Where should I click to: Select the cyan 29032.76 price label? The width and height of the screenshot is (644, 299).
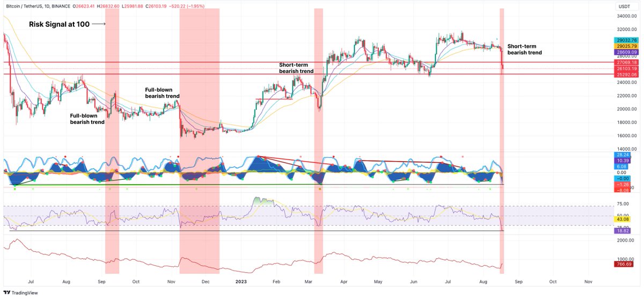pos(624,40)
